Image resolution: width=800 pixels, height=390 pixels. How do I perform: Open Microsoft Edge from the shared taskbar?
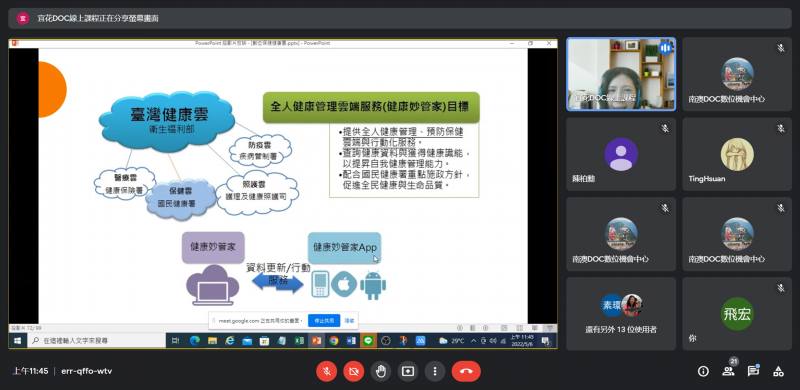point(194,340)
